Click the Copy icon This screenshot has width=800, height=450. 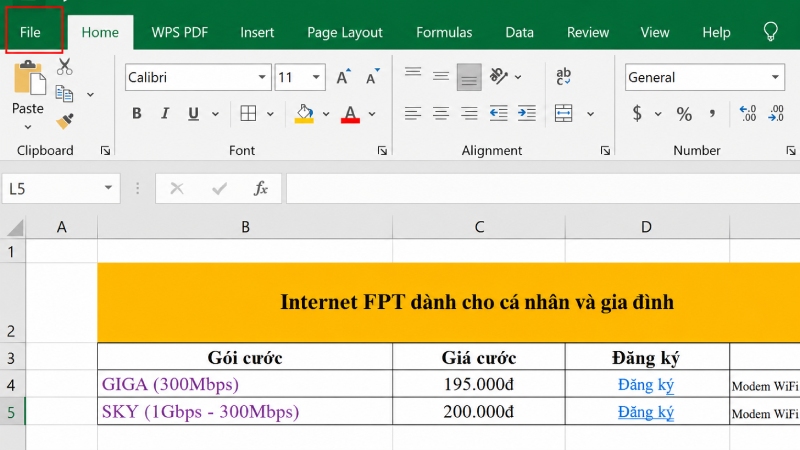point(64,94)
